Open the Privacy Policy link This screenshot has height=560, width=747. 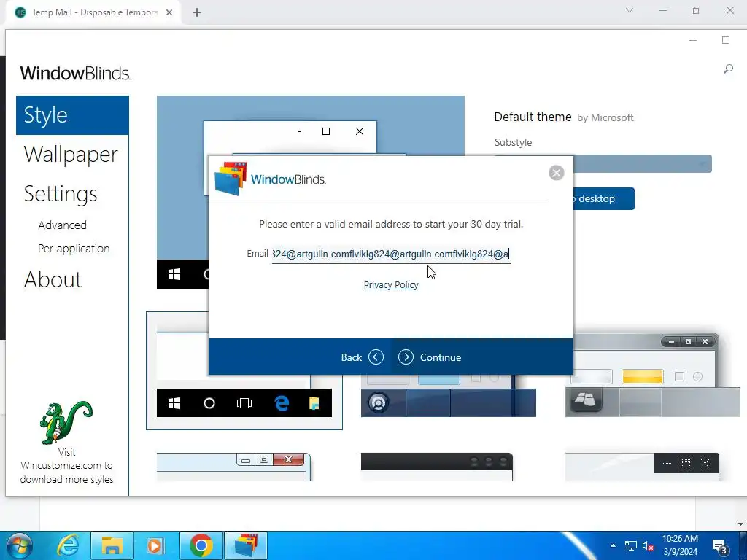tap(391, 285)
